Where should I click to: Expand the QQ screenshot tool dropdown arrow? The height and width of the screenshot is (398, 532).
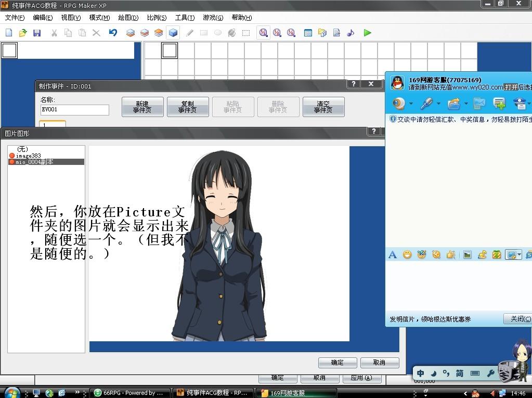tap(520, 254)
